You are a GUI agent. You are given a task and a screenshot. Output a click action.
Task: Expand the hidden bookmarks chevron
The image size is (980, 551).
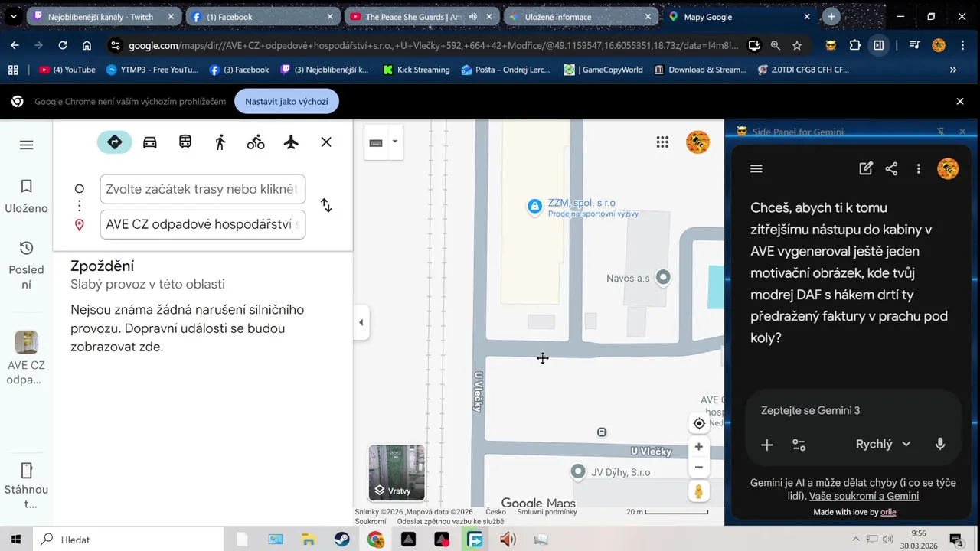point(953,70)
